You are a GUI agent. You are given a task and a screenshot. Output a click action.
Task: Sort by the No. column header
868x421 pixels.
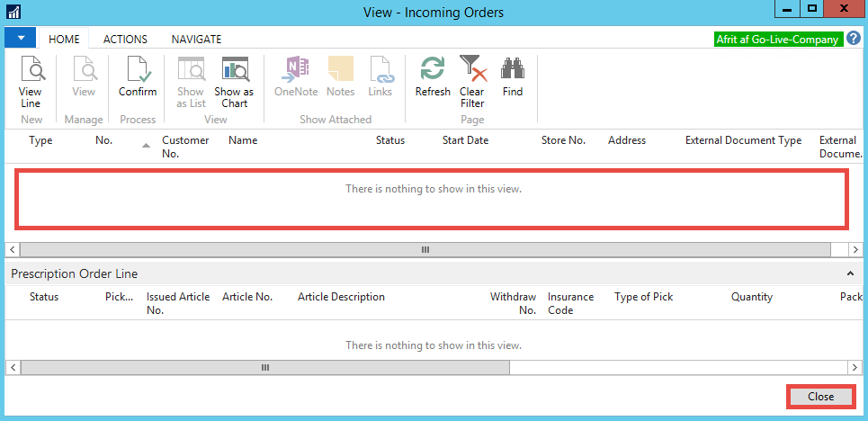pyautogui.click(x=104, y=140)
